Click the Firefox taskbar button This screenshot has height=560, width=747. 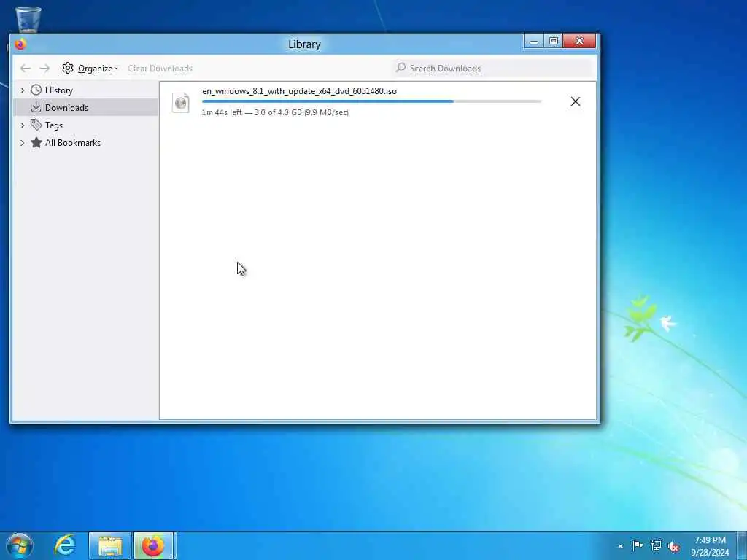[x=153, y=545]
